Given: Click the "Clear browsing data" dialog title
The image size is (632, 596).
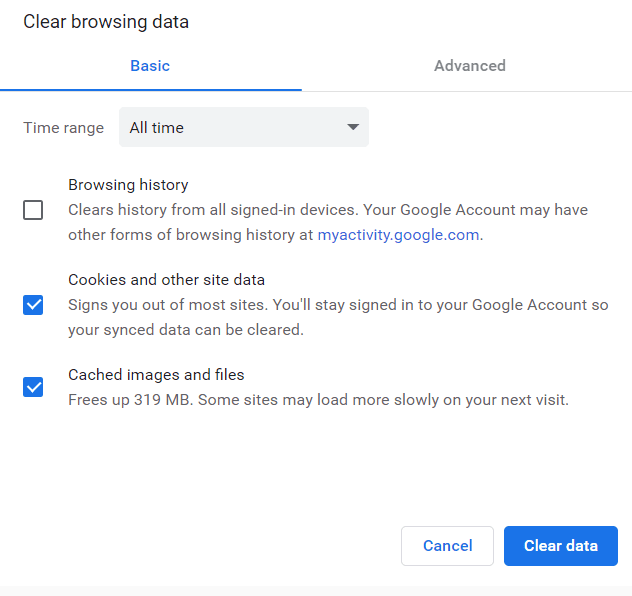Looking at the screenshot, I should point(106,21).
